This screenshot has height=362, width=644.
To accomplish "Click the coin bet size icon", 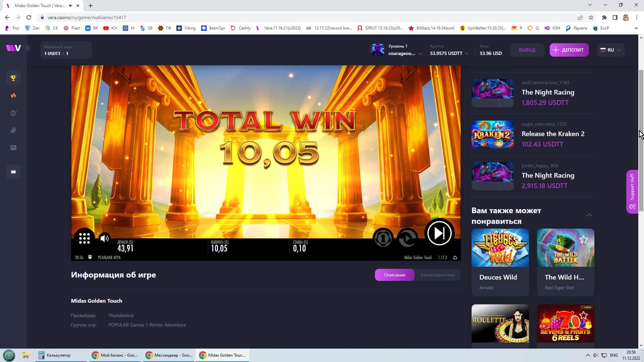I will click(383, 238).
